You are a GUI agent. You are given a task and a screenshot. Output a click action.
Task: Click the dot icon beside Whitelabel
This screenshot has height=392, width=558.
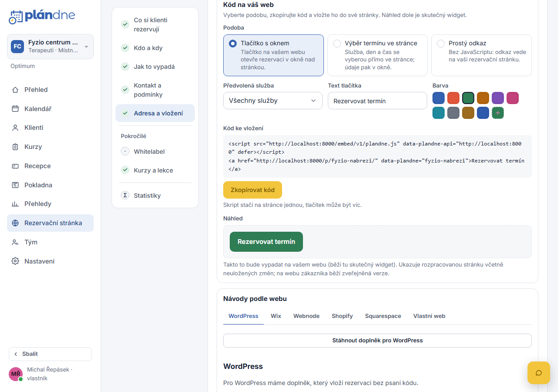point(125,152)
